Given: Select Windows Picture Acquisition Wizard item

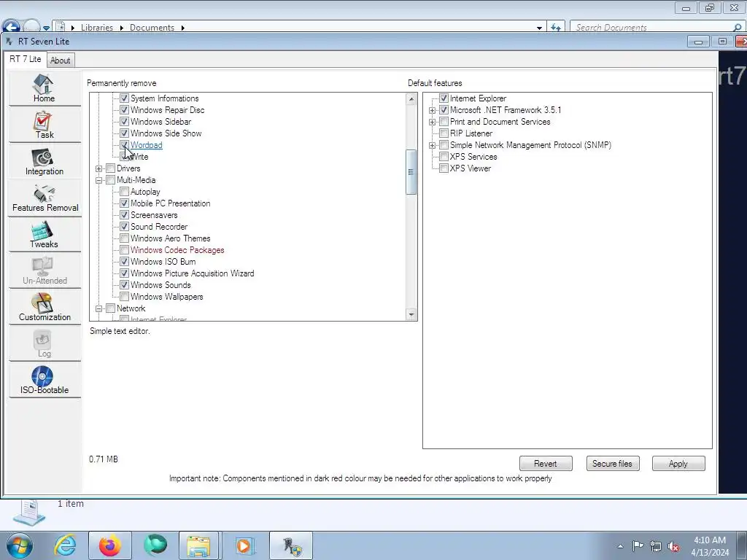Looking at the screenshot, I should 192,273.
